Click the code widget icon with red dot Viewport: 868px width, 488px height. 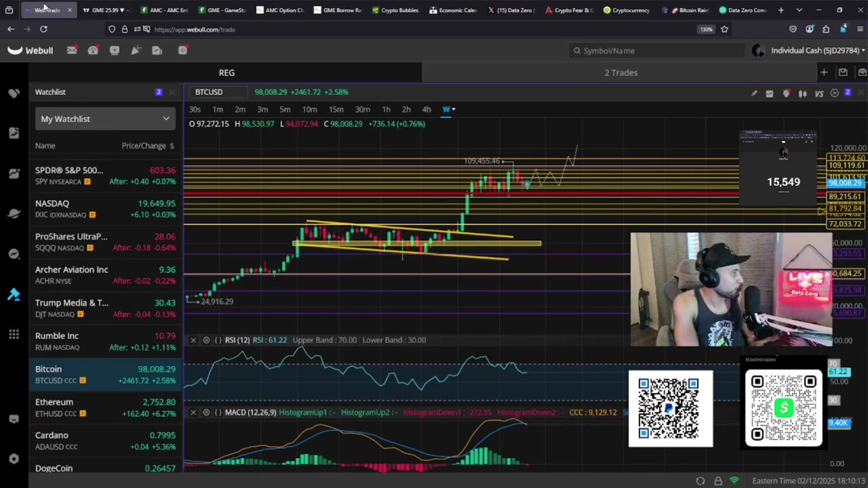182,50
